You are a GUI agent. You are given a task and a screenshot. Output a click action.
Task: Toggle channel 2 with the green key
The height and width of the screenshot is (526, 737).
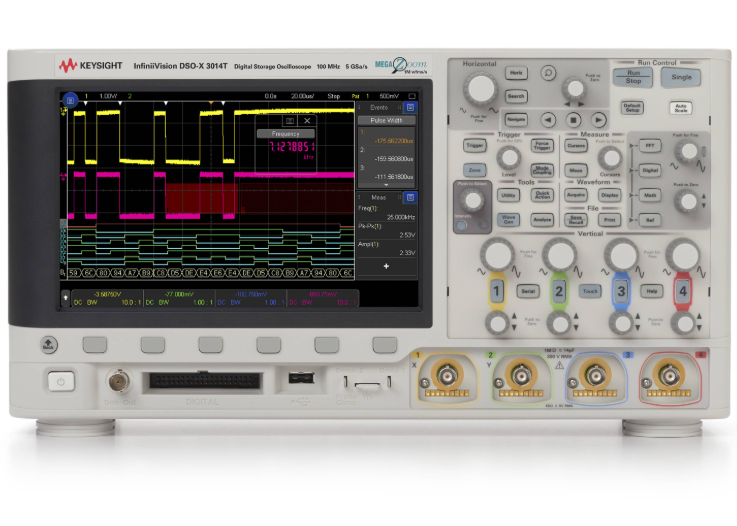click(x=559, y=291)
